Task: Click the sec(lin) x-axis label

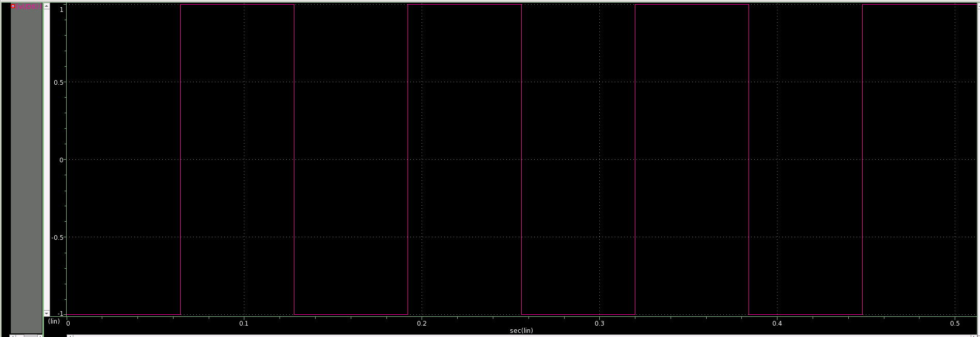Action: 521,330
